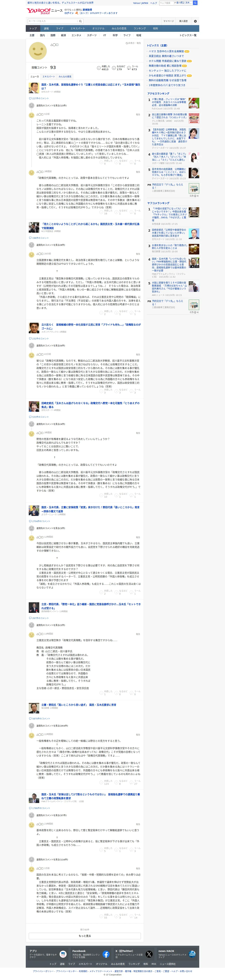This screenshot has height=980, width=225.
Task: Open thumbnail beside 立憲・野田氏「高いところから言い過ぎ」
Action: point(34,708)
